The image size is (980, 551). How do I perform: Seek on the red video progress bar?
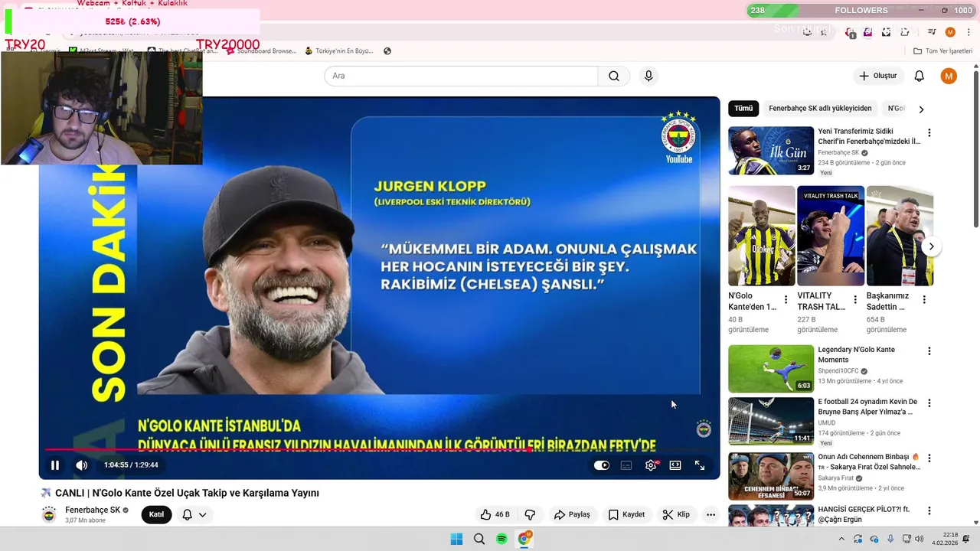[x=379, y=449]
